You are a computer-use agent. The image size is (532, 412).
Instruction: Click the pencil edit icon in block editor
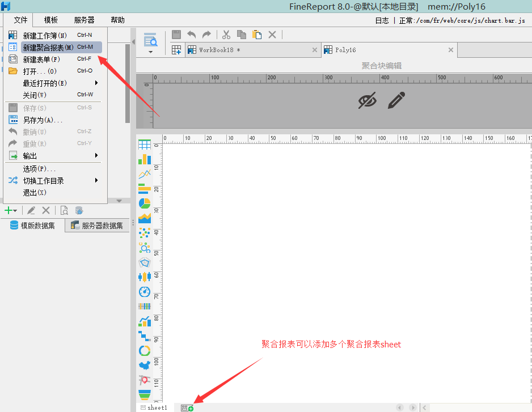click(x=396, y=100)
